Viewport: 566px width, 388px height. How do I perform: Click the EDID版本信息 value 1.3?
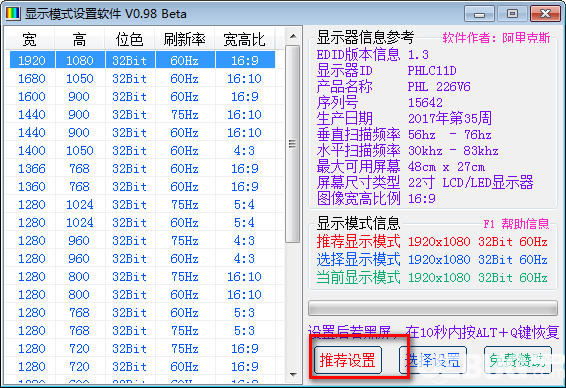(418, 55)
